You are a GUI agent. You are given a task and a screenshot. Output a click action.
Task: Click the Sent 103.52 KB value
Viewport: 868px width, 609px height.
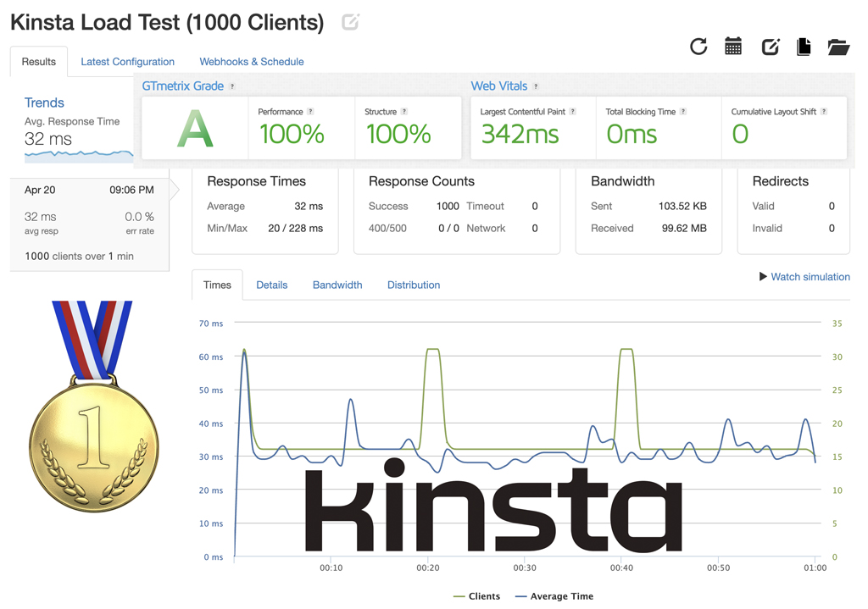[682, 206]
